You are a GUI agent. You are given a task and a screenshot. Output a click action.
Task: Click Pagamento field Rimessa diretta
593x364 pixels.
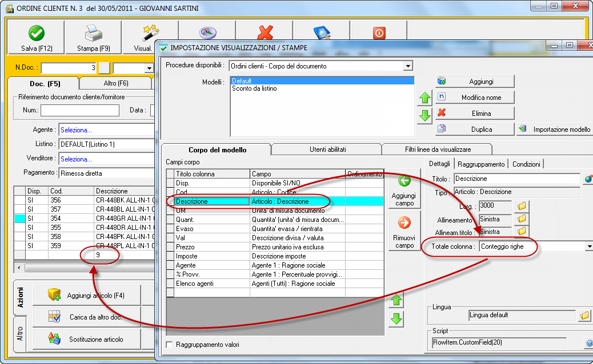[x=107, y=173]
